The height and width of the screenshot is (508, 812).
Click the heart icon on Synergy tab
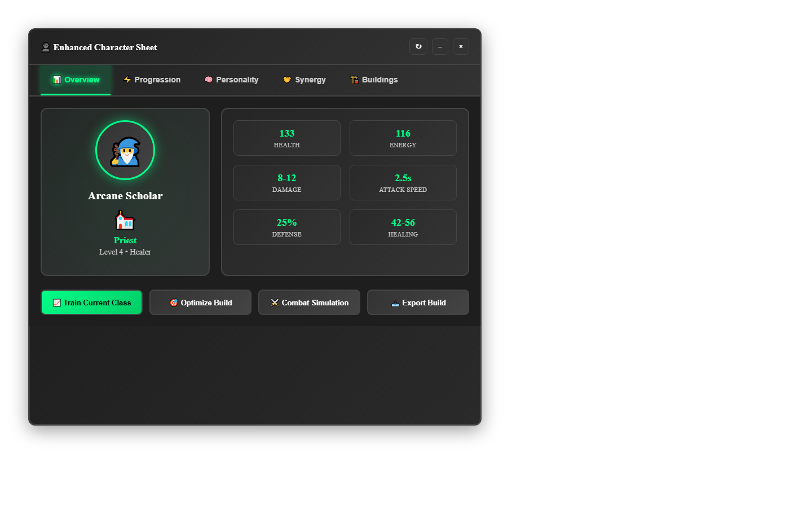[287, 80]
